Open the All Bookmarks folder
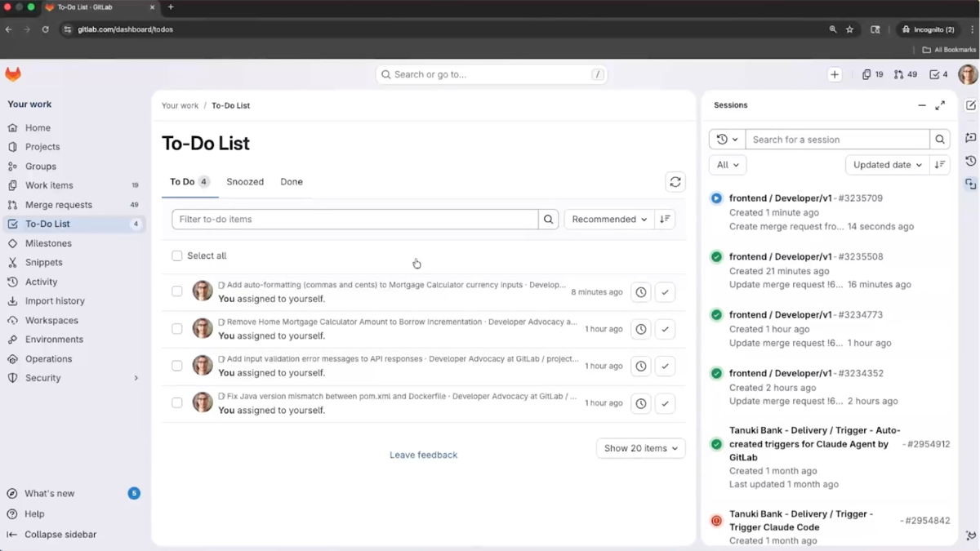 (949, 50)
